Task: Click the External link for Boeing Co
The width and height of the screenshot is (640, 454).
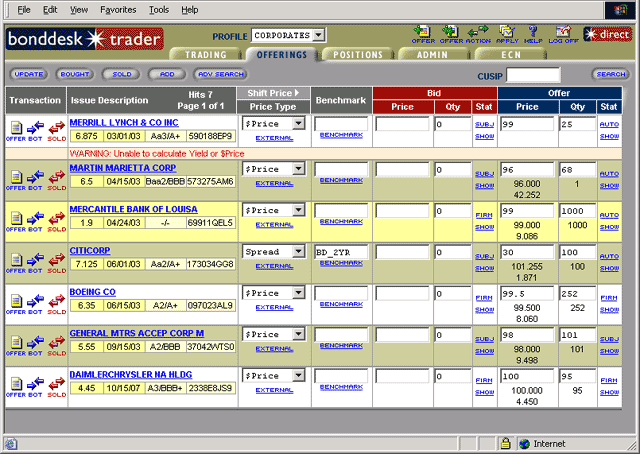Action: [274, 307]
